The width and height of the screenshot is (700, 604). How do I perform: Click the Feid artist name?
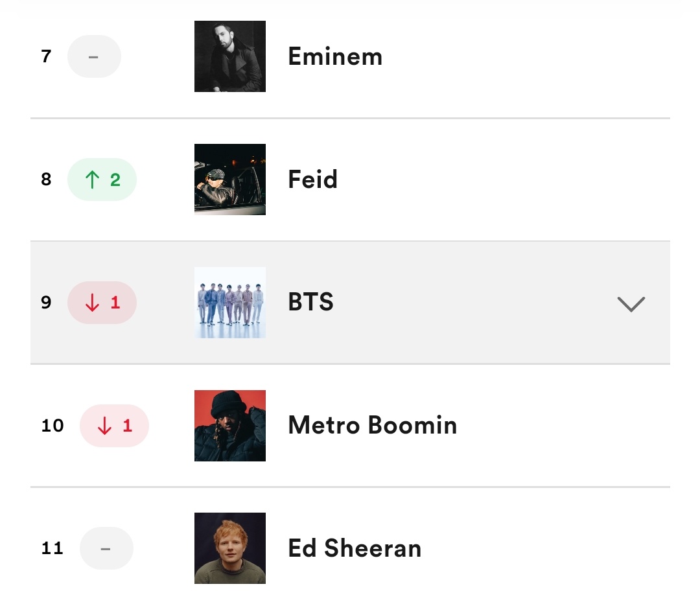[312, 180]
